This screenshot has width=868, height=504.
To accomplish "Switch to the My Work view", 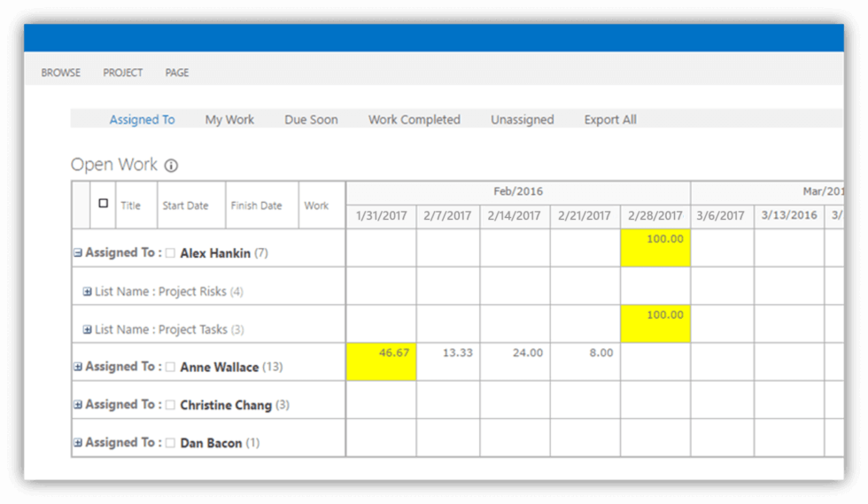I will pos(229,120).
